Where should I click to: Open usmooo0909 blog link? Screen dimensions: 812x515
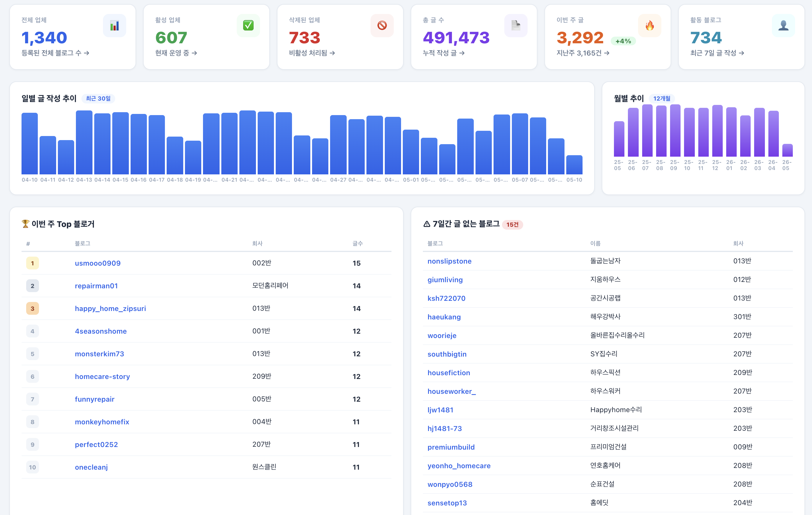click(98, 263)
